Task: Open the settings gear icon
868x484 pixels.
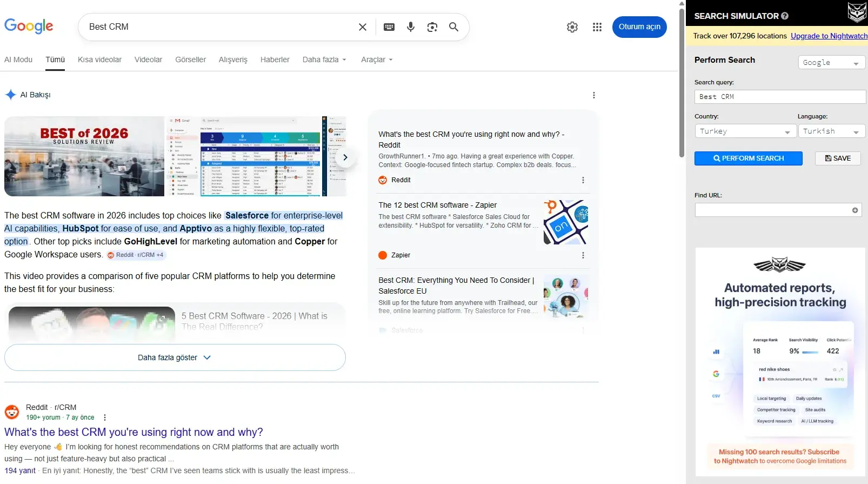Action: (x=572, y=27)
